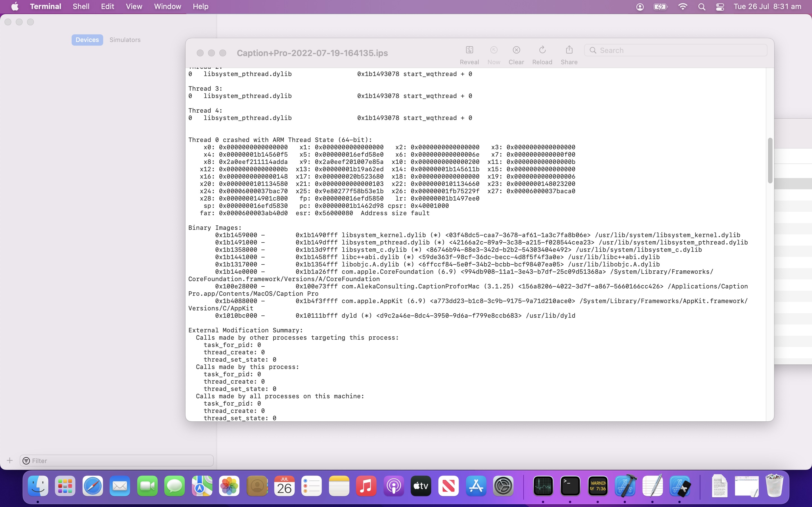Open Control Center in menu bar
The height and width of the screenshot is (507, 812).
720,7
